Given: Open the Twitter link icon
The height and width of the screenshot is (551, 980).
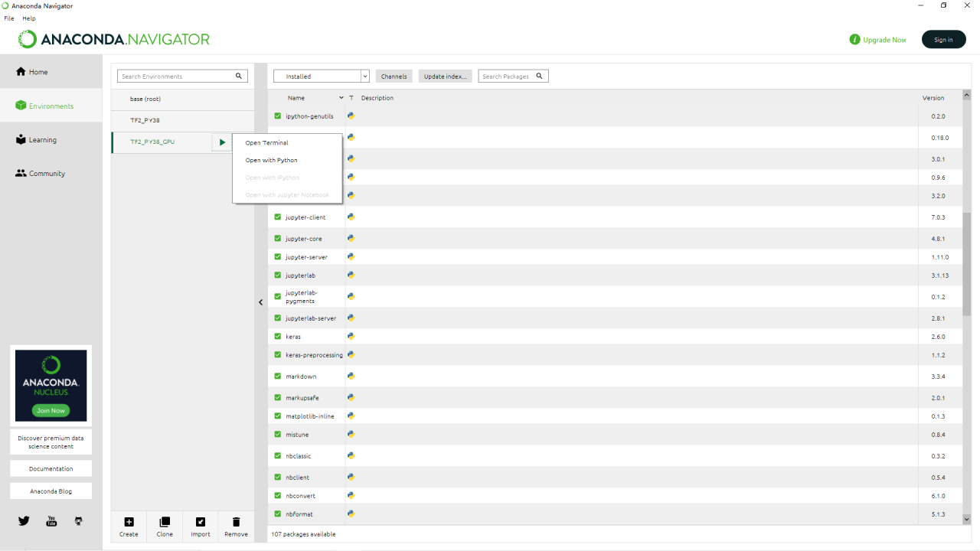Looking at the screenshot, I should point(24,520).
